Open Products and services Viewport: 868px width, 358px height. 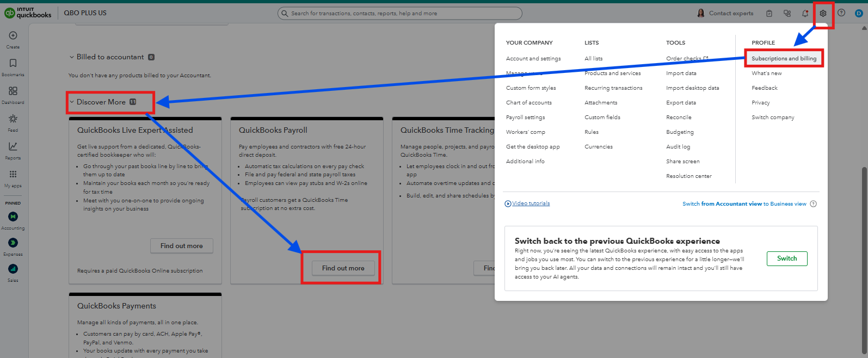coord(613,73)
